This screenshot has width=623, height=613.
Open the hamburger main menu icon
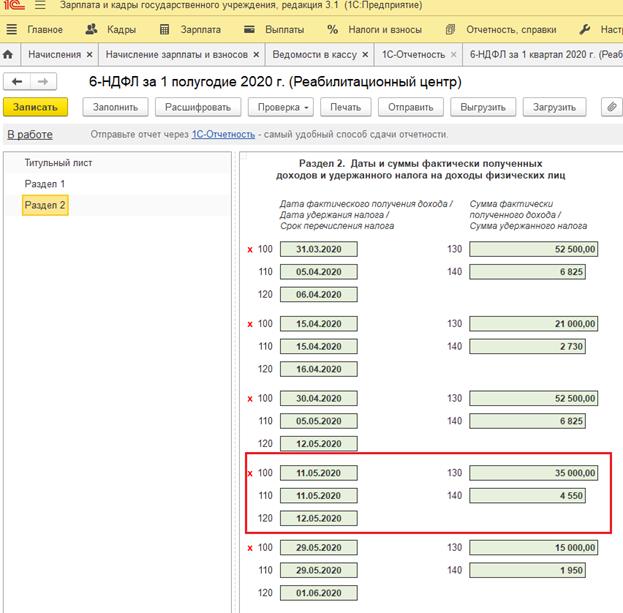tap(40, 6)
